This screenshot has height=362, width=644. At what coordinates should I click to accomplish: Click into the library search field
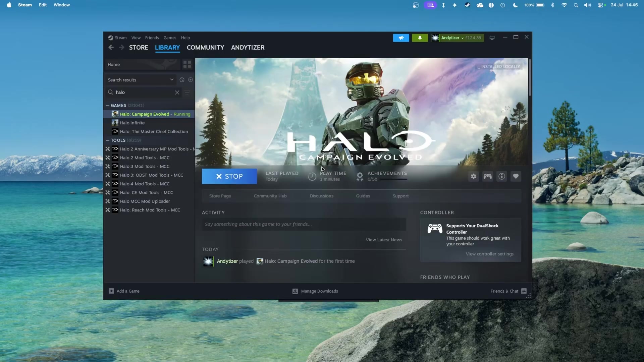(144, 93)
